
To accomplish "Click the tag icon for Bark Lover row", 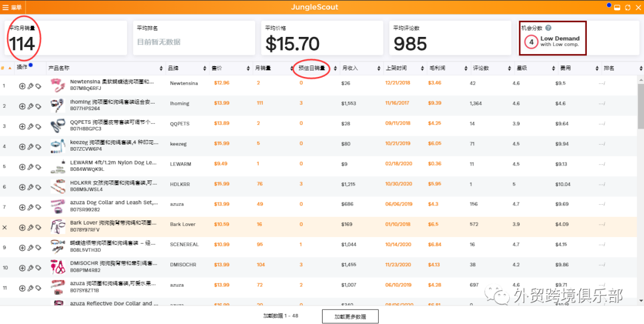I will [38, 228].
